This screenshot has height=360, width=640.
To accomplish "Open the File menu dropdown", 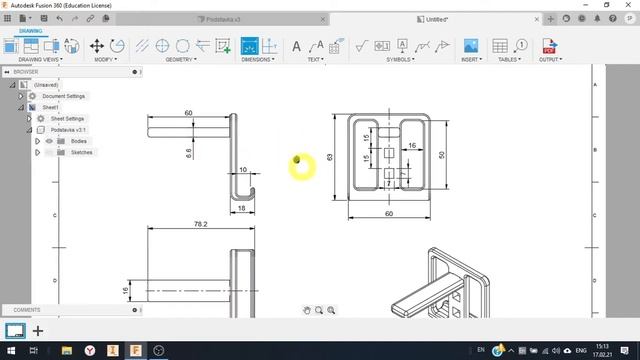I will [25, 18].
